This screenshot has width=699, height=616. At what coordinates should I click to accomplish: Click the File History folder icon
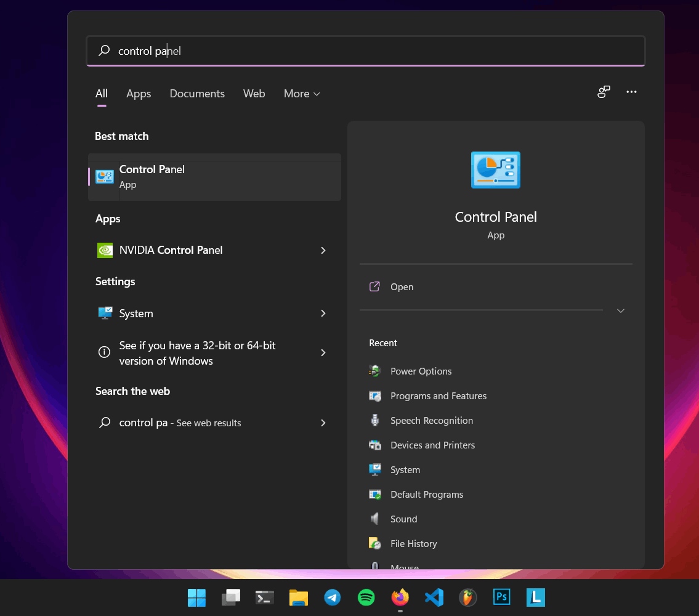375,543
